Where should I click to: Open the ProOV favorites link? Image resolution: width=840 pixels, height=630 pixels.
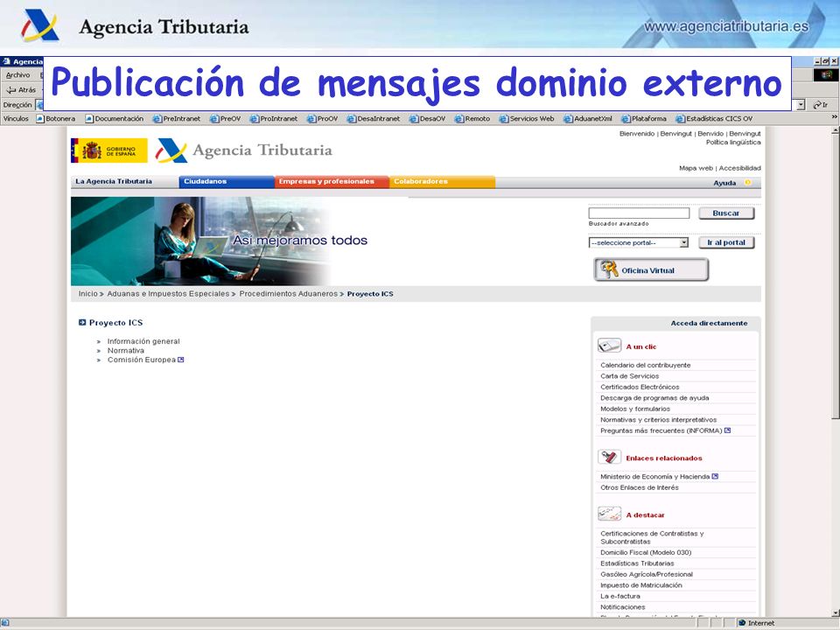(323, 119)
